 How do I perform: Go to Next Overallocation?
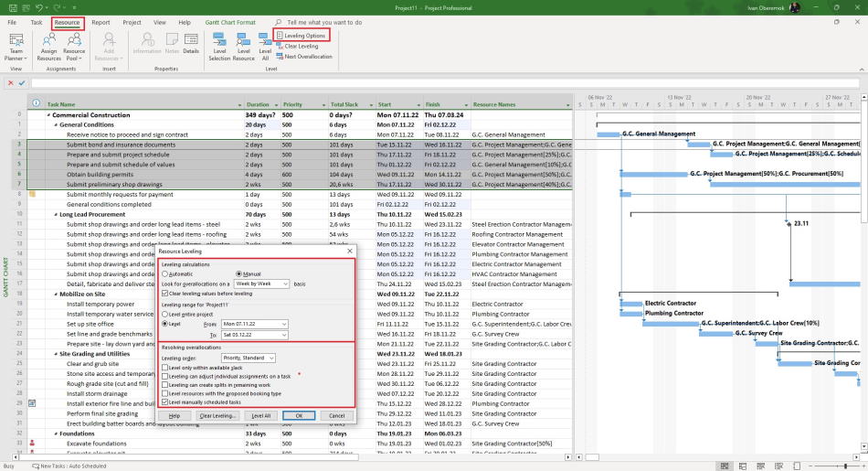tap(304, 57)
